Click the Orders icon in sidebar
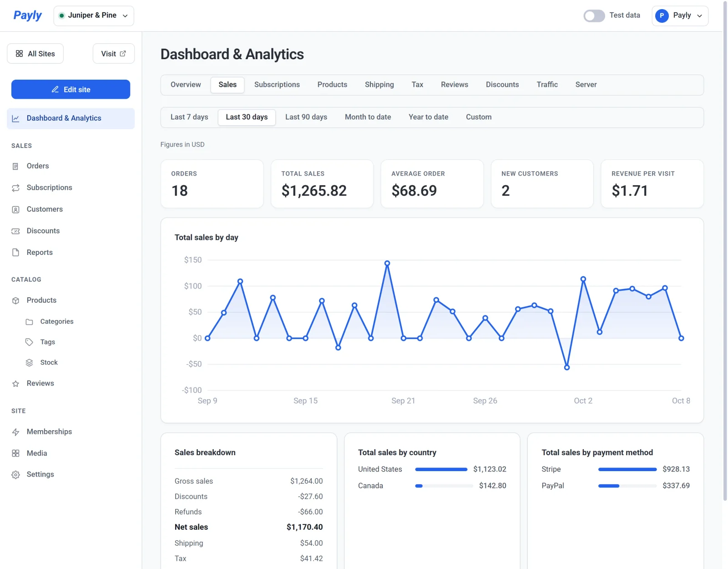 [x=15, y=166]
